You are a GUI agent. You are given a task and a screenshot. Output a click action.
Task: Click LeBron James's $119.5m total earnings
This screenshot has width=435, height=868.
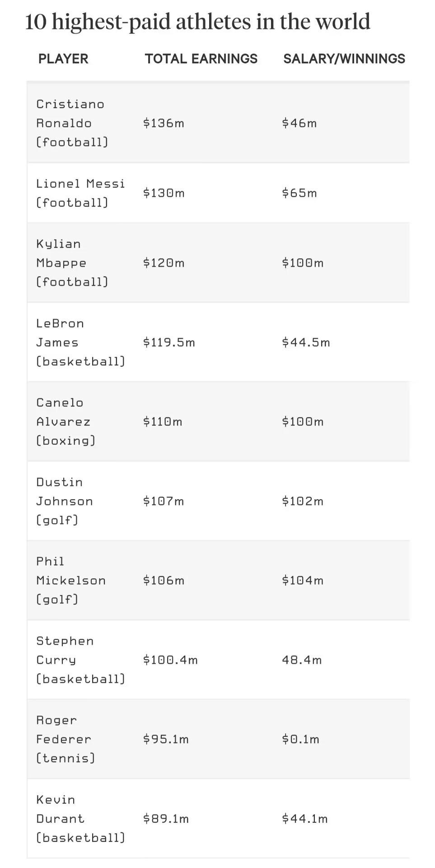point(169,342)
